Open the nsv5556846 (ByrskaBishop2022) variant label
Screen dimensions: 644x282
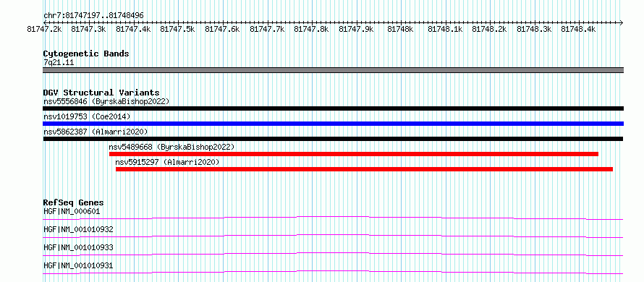click(106, 101)
